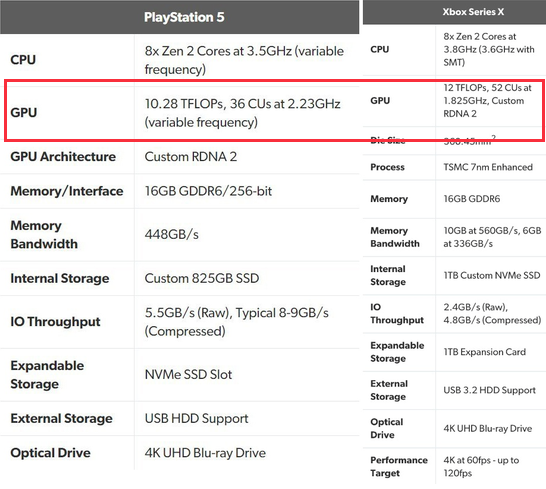Click the USB 3.2 HDD Support cell
This screenshot has width=546, height=489.
click(x=489, y=390)
